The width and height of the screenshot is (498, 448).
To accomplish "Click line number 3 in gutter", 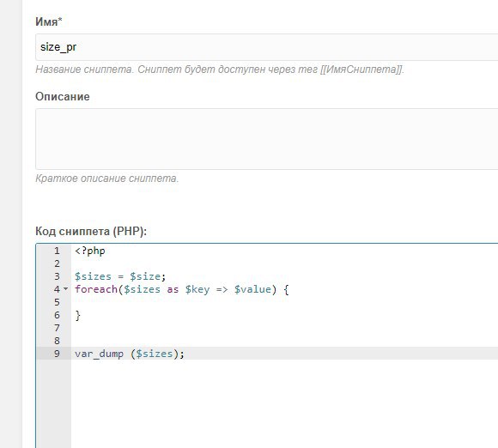I will (57, 276).
